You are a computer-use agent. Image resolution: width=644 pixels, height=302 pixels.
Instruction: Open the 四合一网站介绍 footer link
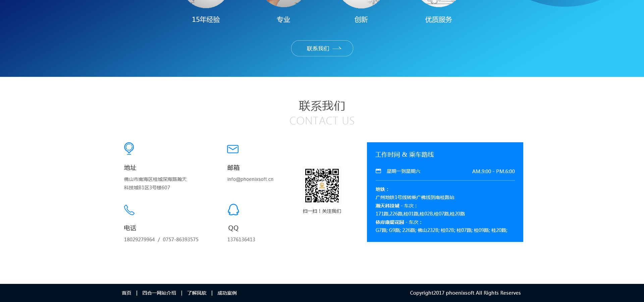pyautogui.click(x=159, y=293)
